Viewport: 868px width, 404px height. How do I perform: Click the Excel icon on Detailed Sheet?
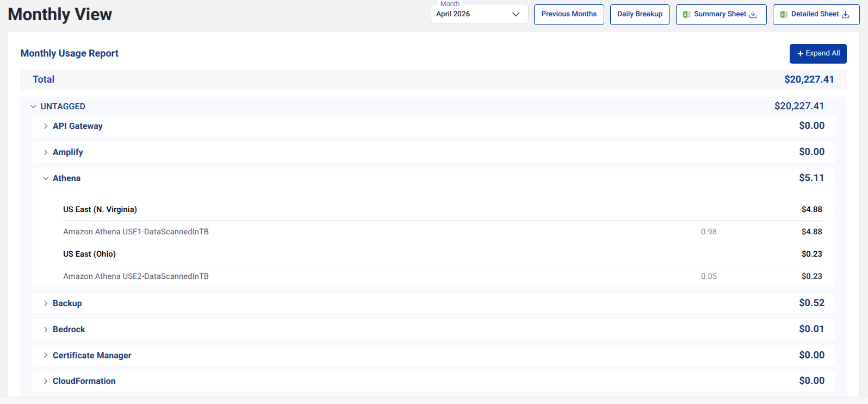[x=784, y=15]
